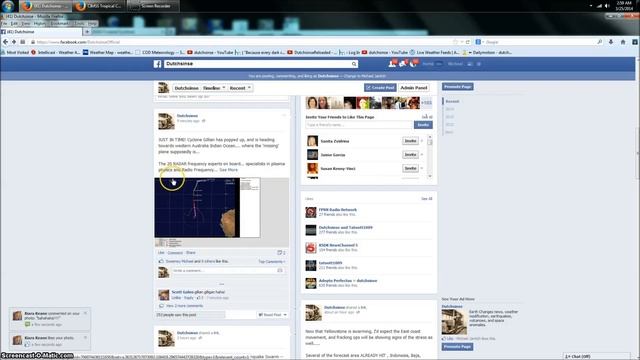Open the Help menu

pos(93,24)
